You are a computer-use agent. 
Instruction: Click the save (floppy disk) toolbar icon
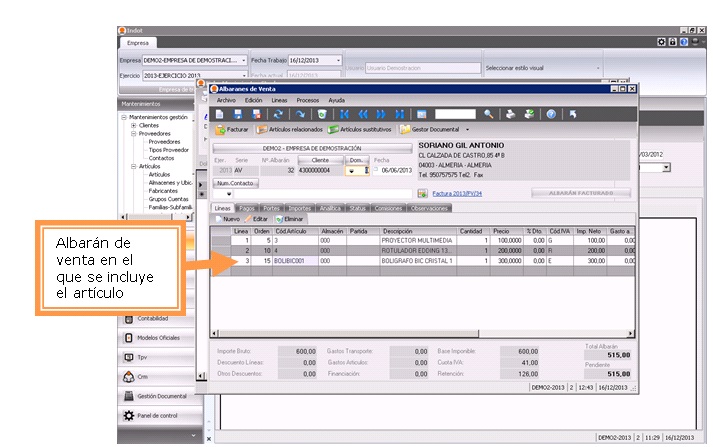pos(238,114)
